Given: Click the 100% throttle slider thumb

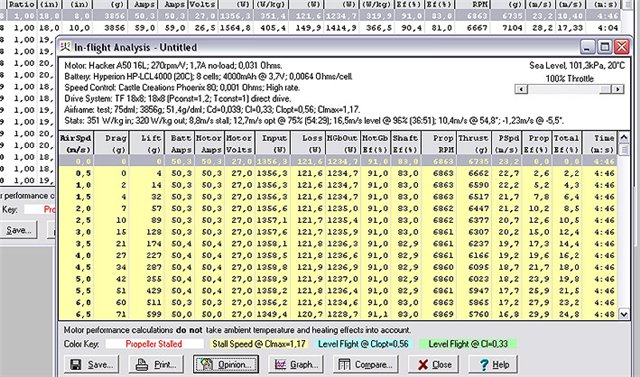Looking at the screenshot, I should (x=606, y=89).
